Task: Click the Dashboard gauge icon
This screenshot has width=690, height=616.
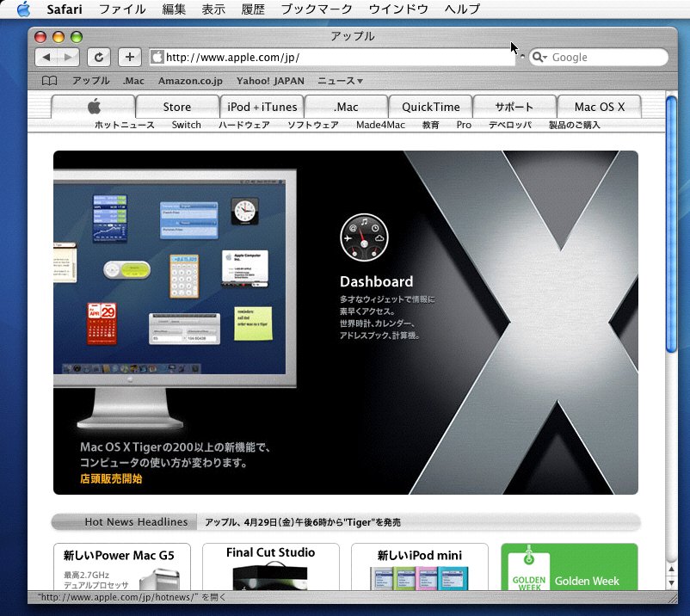Action: [x=364, y=238]
